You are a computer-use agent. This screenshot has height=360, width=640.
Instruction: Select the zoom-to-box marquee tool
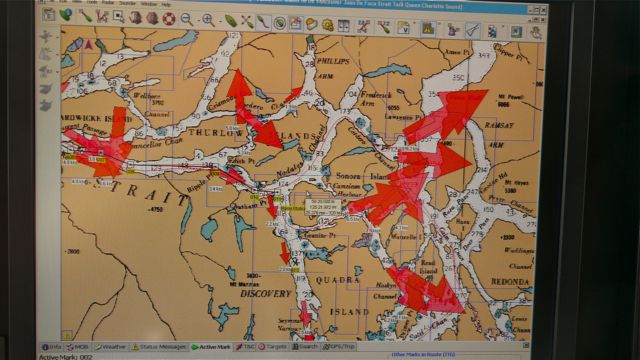[119, 17]
